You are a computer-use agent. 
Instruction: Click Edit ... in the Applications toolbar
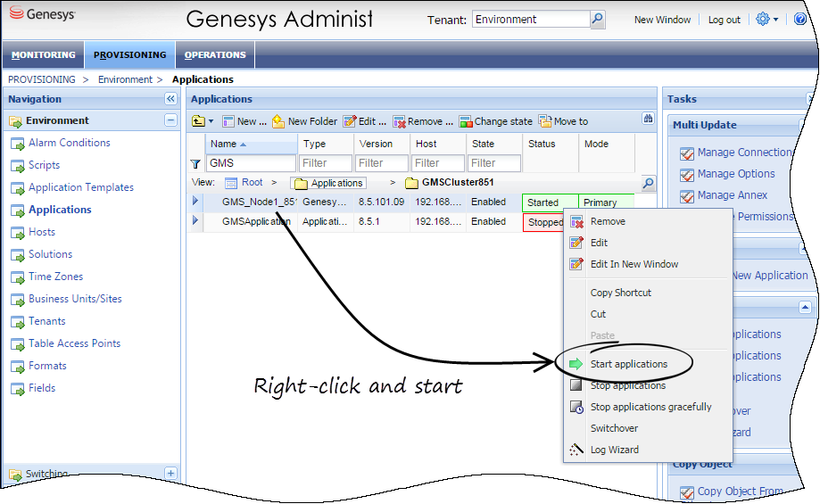(365, 121)
